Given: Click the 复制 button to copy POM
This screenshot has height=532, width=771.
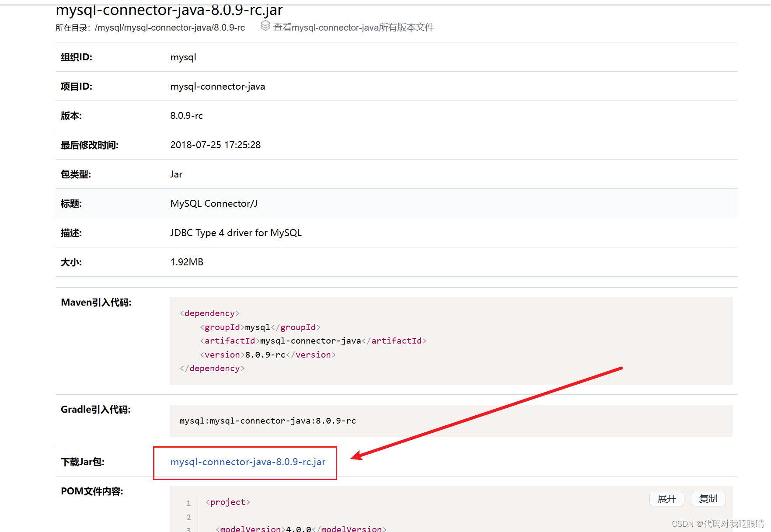Looking at the screenshot, I should click(708, 498).
